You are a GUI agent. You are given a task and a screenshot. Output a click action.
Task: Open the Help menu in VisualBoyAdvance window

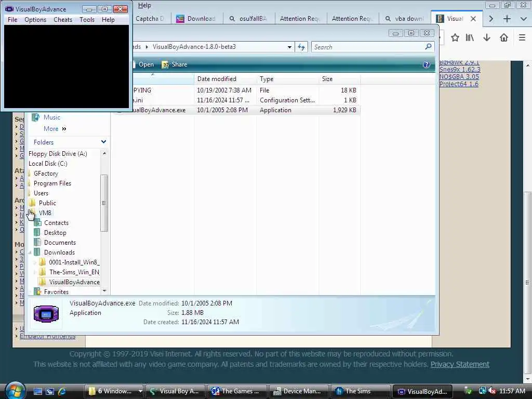pos(108,20)
